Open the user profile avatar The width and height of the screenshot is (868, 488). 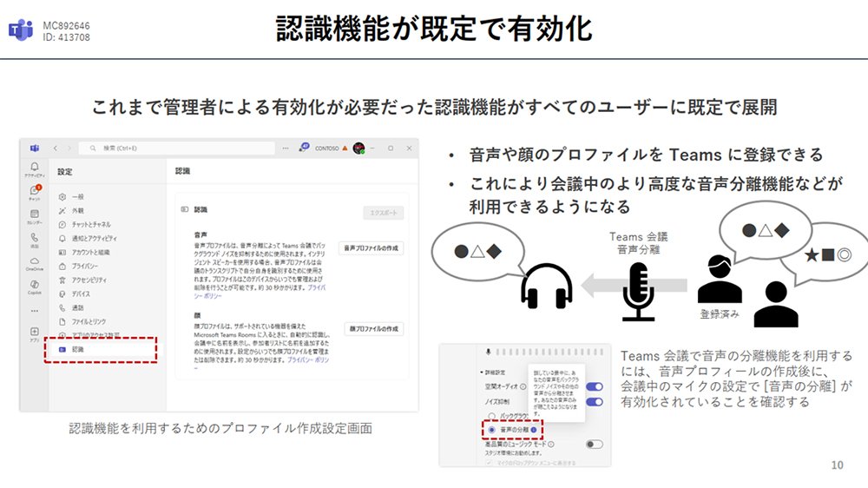pos(358,148)
